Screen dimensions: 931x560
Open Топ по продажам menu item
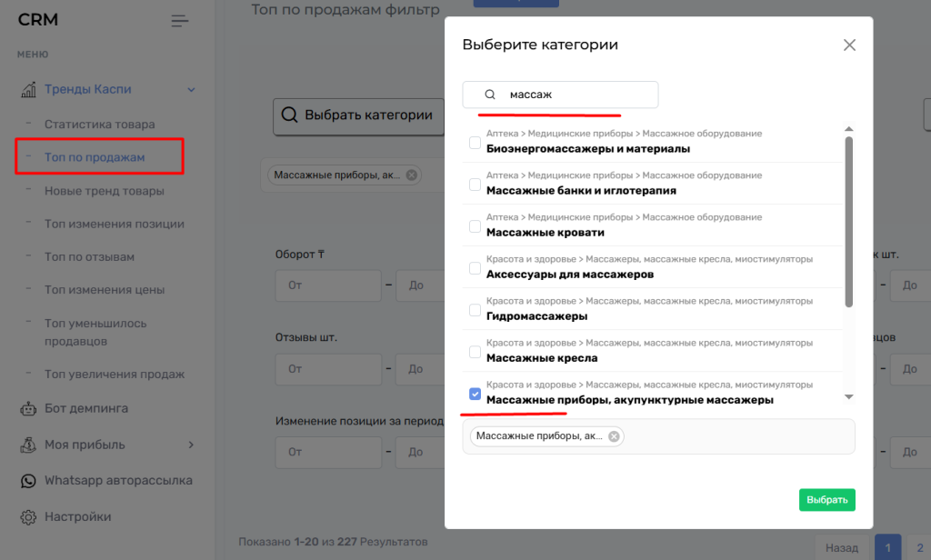pyautogui.click(x=95, y=157)
